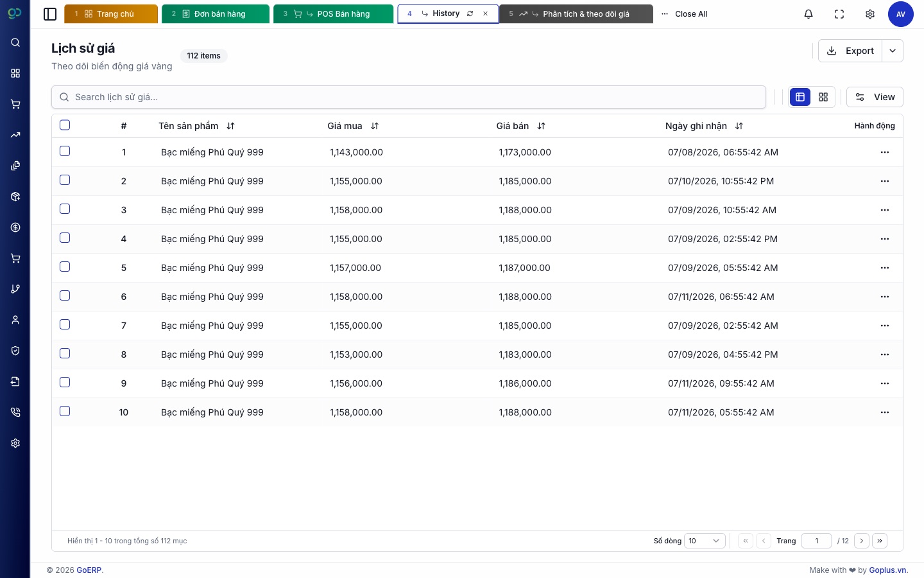This screenshot has width=924, height=578.
Task: Check the checkbox for row 1
Action: pos(65,151)
